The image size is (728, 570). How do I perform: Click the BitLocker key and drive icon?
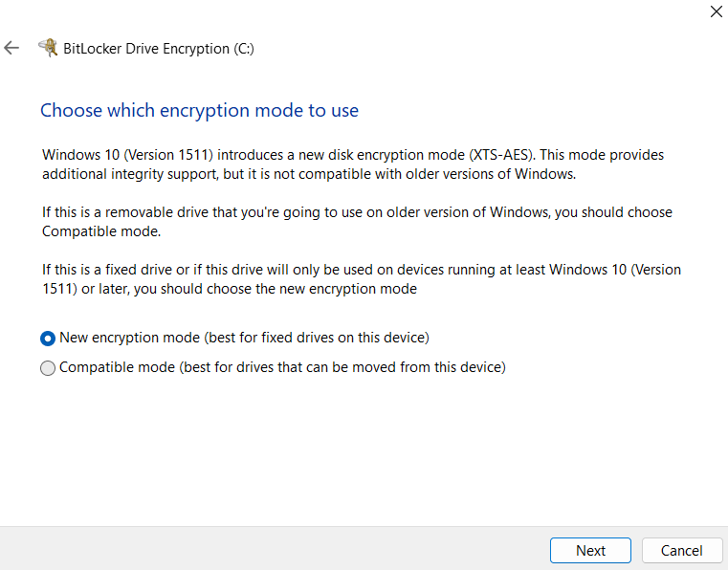(x=48, y=48)
